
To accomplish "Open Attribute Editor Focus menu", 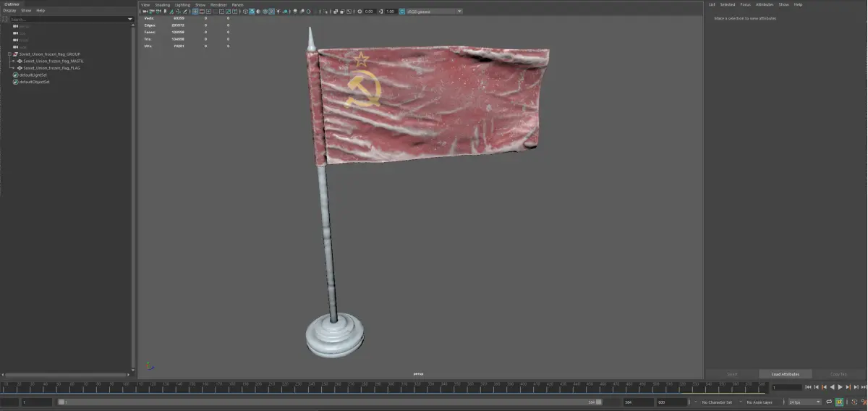I will (x=745, y=4).
